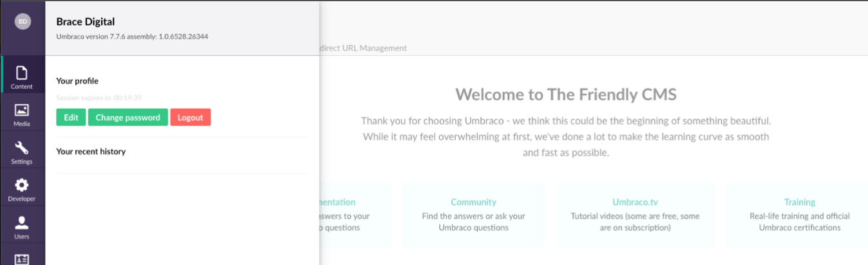The width and height of the screenshot is (868, 265).
Task: Open the Members section icon below Users
Action: pos(22,259)
